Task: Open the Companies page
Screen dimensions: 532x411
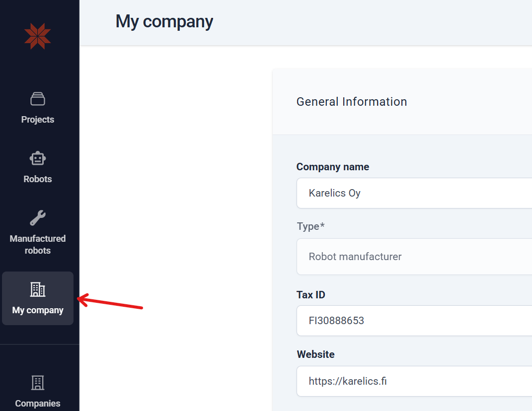Action: (x=38, y=390)
